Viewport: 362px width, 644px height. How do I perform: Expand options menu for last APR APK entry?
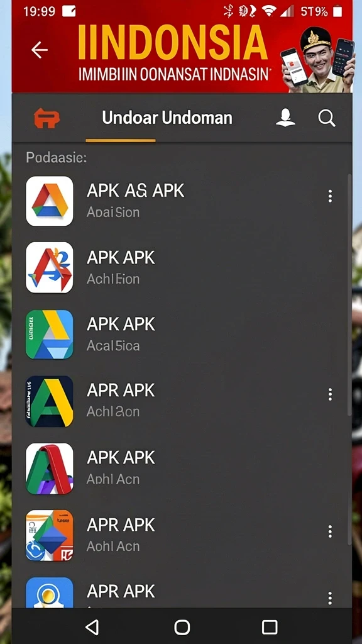(330, 597)
